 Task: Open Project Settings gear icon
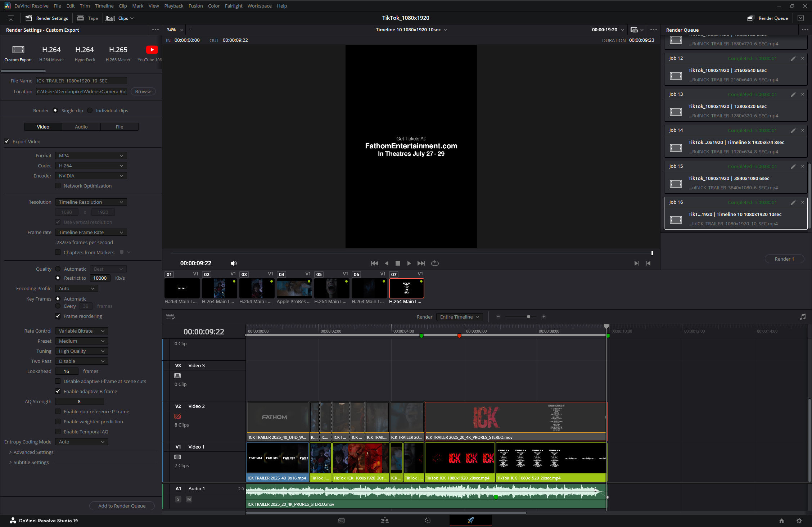coord(799,521)
